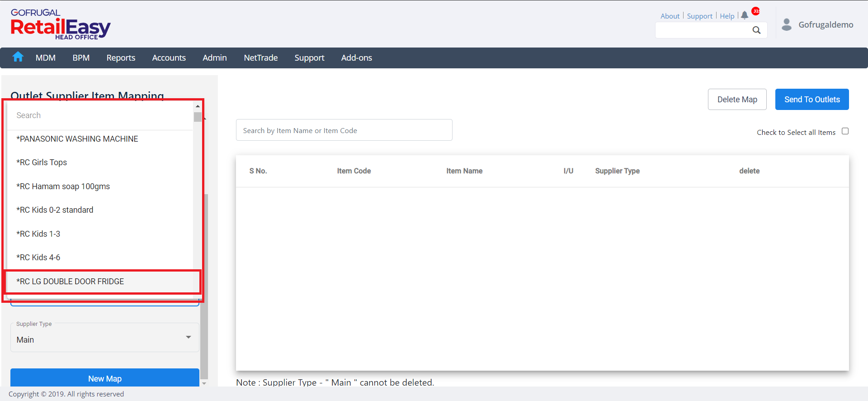868x401 pixels.
Task: Open the Accounts menu
Action: tap(169, 58)
